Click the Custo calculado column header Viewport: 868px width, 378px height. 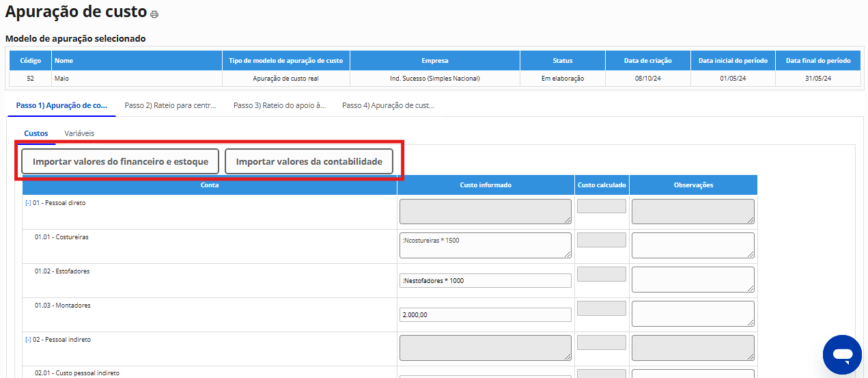[602, 185]
